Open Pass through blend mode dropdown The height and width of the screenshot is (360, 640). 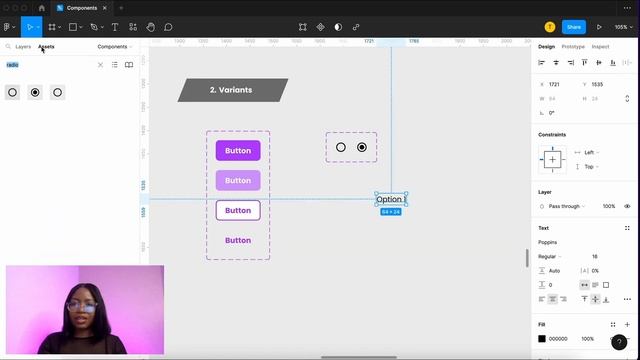567,206
